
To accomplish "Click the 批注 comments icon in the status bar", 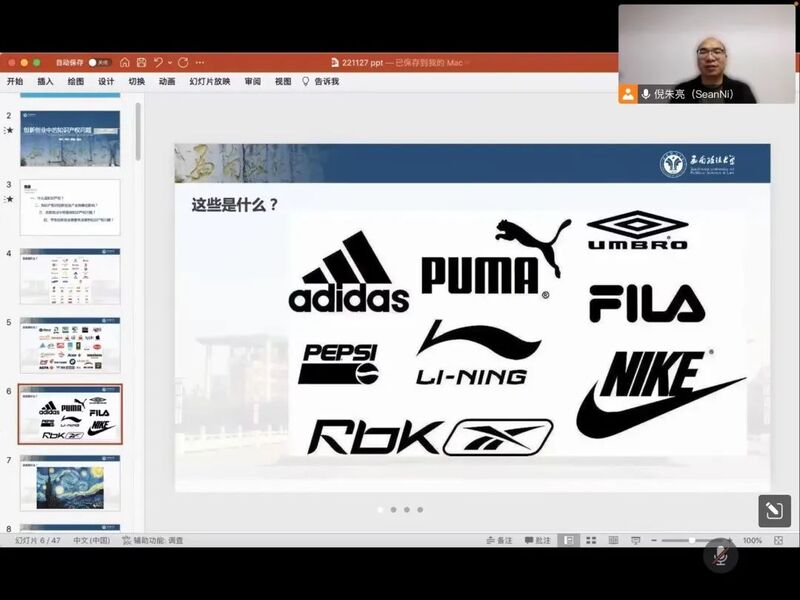I will click(x=529, y=540).
